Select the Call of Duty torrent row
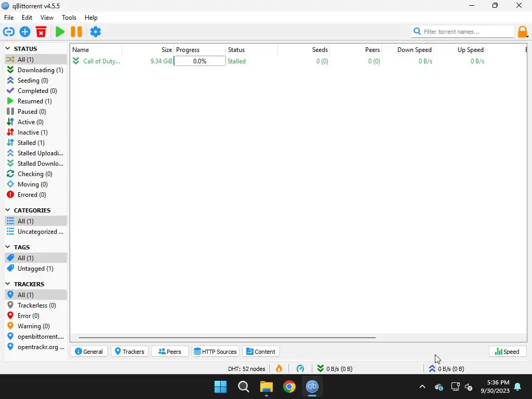Screen dimensions: 532x399 pyautogui.click(x=298, y=61)
